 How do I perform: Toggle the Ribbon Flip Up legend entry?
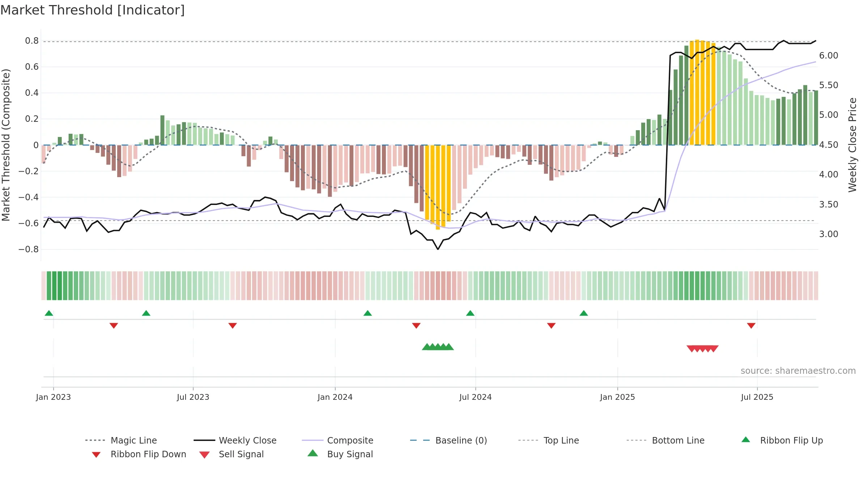[782, 440]
